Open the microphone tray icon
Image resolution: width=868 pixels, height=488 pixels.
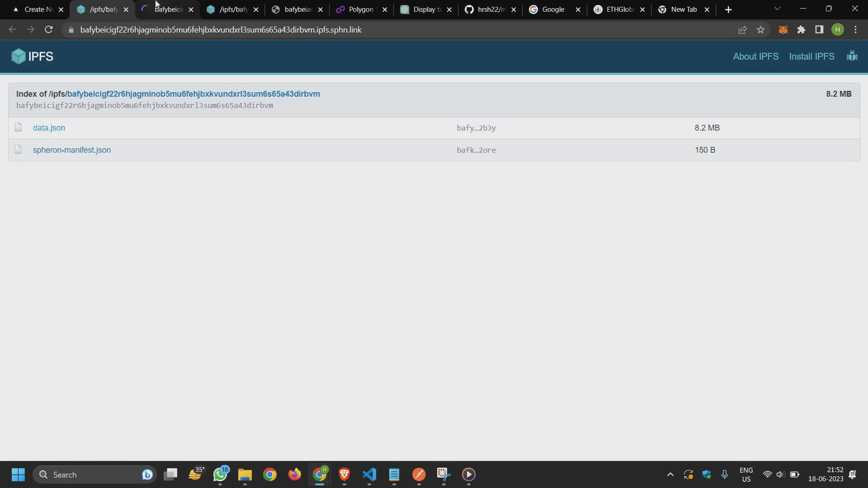coord(724,474)
